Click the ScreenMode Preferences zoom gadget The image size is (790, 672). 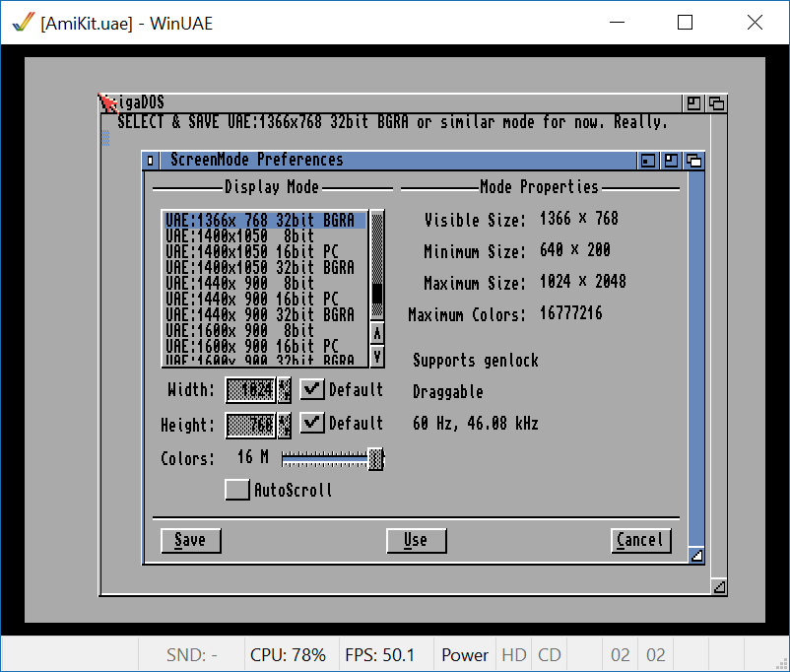tap(671, 161)
